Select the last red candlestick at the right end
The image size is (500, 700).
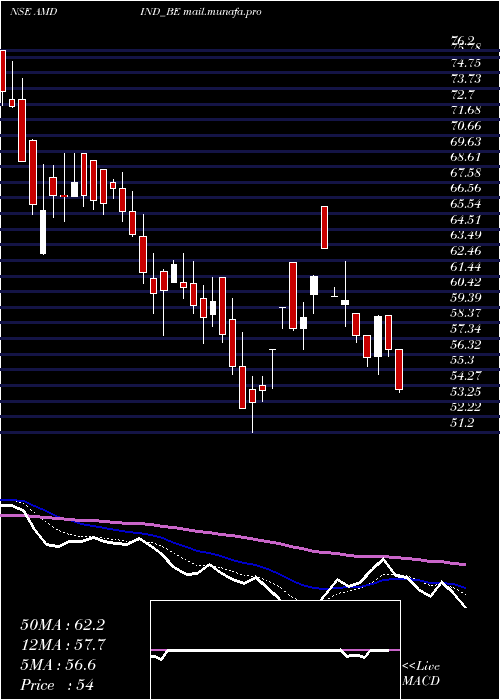pyautogui.click(x=400, y=370)
